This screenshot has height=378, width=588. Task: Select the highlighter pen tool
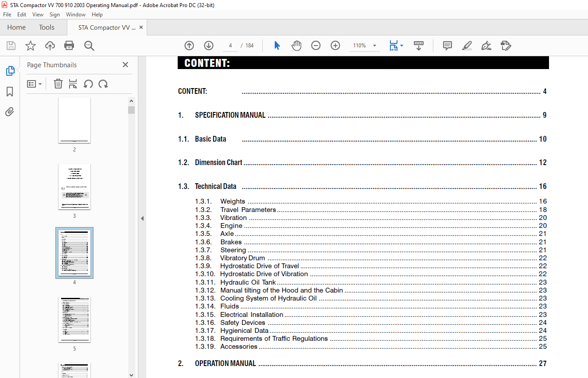467,46
